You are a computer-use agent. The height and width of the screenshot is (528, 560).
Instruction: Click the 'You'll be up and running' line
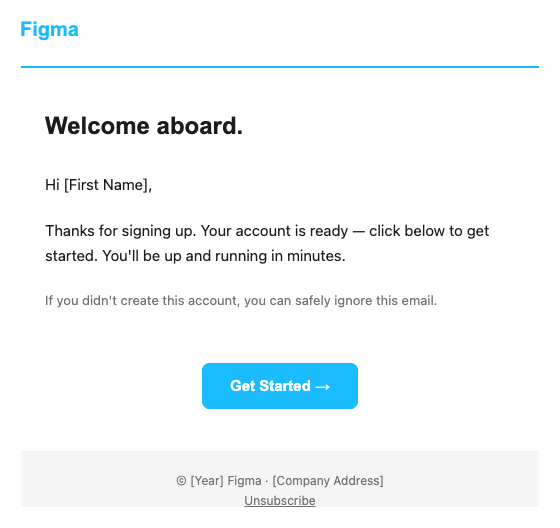[224, 256]
